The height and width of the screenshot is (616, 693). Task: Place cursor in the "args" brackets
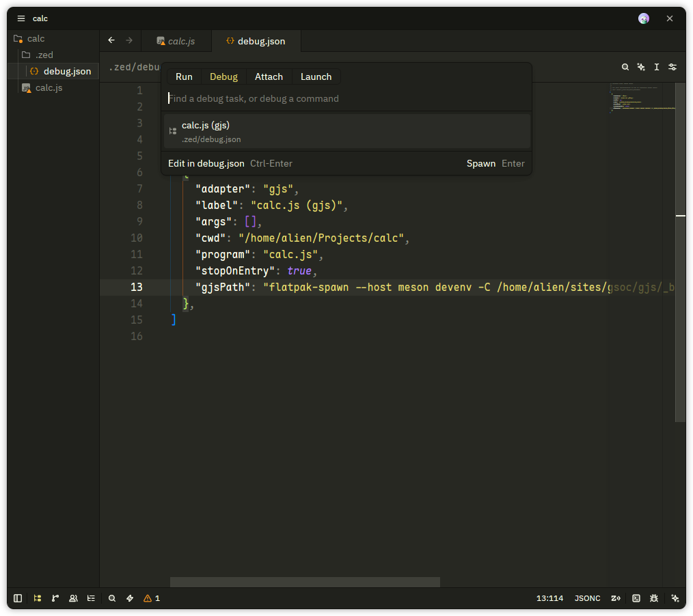pyautogui.click(x=251, y=222)
